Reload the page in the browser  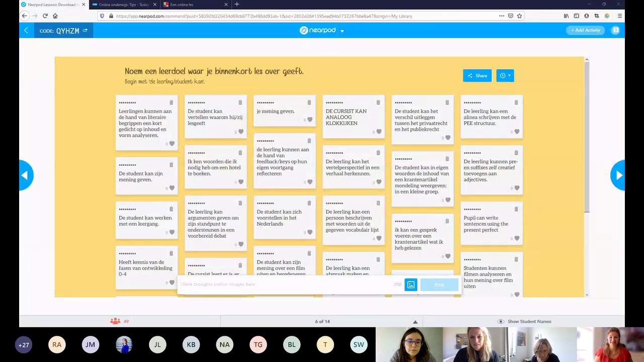[x=45, y=16]
